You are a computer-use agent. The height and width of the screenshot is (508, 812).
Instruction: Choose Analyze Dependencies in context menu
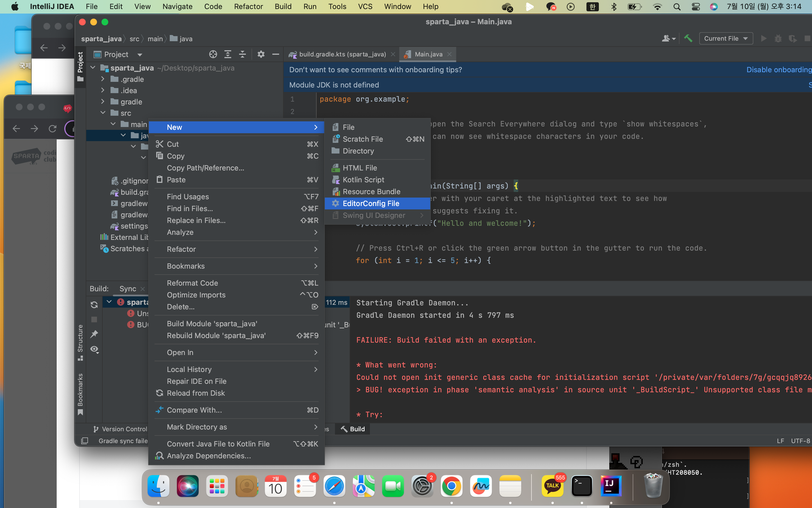point(236,456)
